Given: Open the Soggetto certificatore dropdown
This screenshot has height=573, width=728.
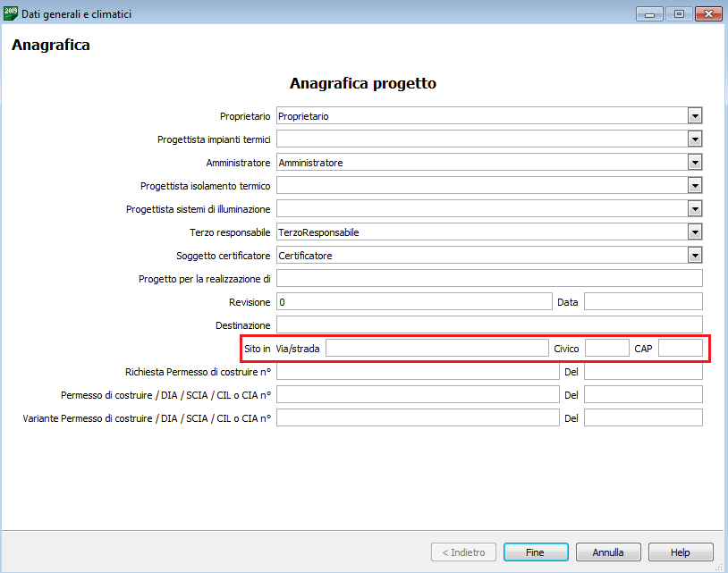Looking at the screenshot, I should [x=694, y=256].
